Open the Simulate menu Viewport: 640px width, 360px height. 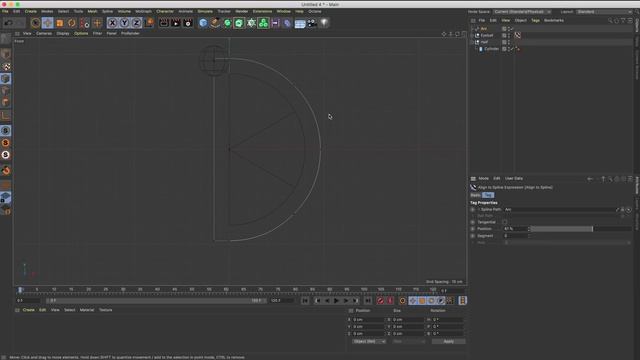205,11
